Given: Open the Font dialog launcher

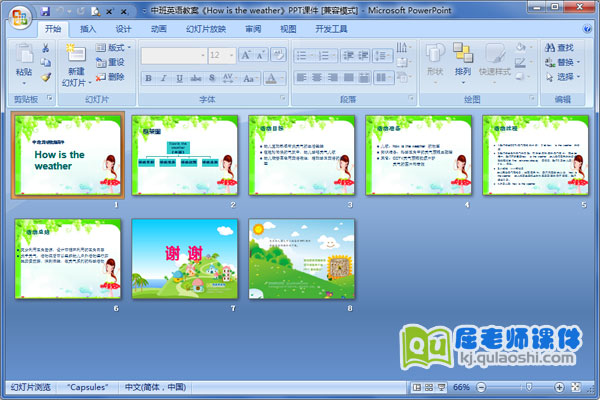Looking at the screenshot, I should tap(283, 98).
